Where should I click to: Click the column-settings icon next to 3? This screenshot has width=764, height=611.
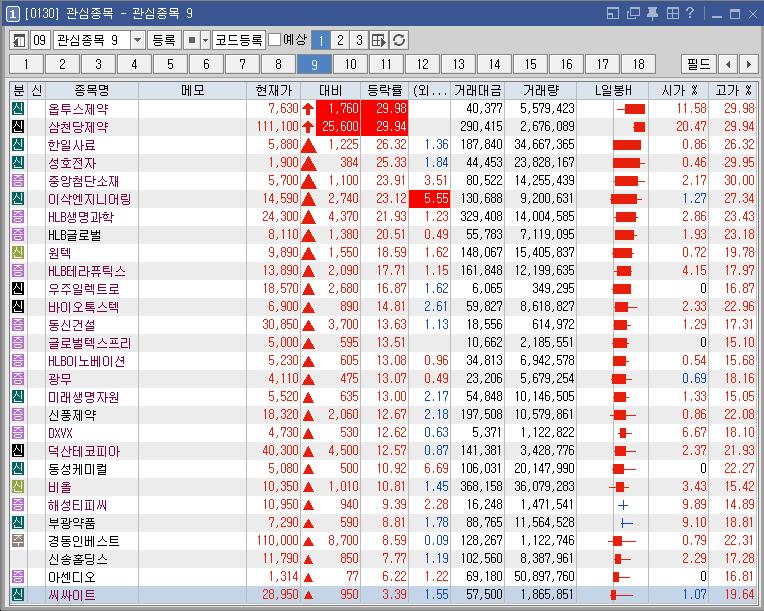(x=379, y=40)
